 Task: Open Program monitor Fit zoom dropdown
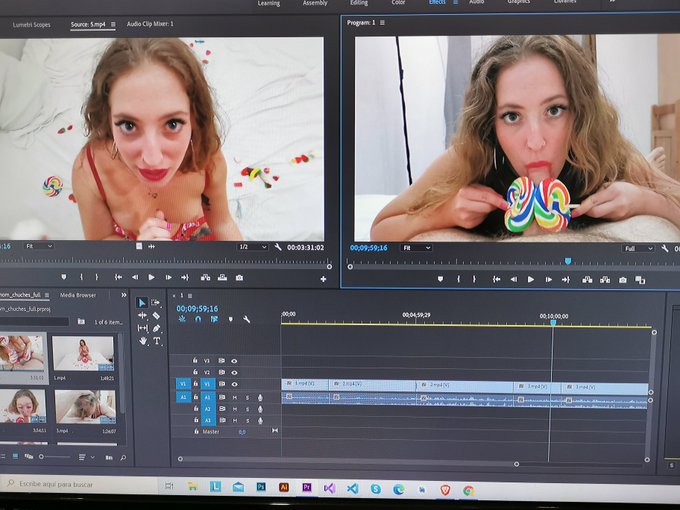[x=416, y=248]
